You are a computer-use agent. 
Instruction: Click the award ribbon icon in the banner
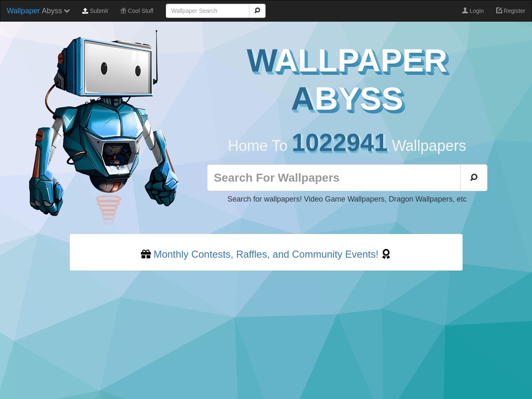(386, 254)
